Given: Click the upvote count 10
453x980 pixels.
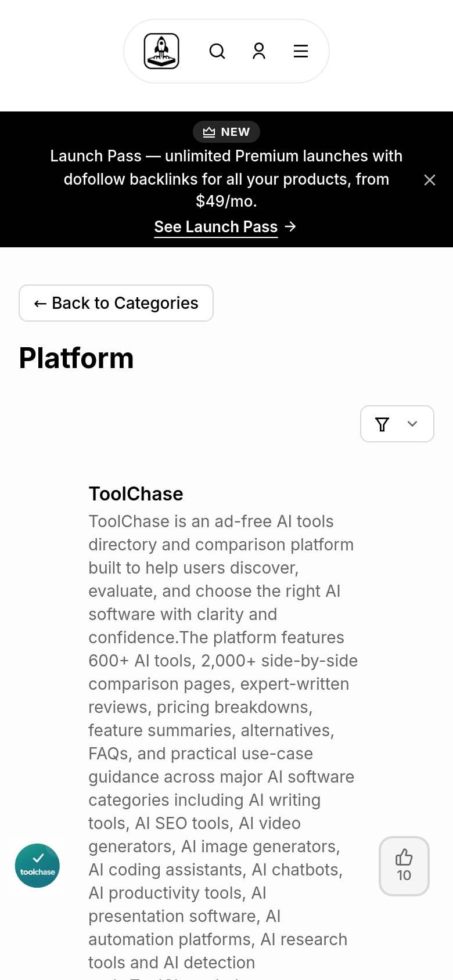Looking at the screenshot, I should pyautogui.click(x=404, y=875).
